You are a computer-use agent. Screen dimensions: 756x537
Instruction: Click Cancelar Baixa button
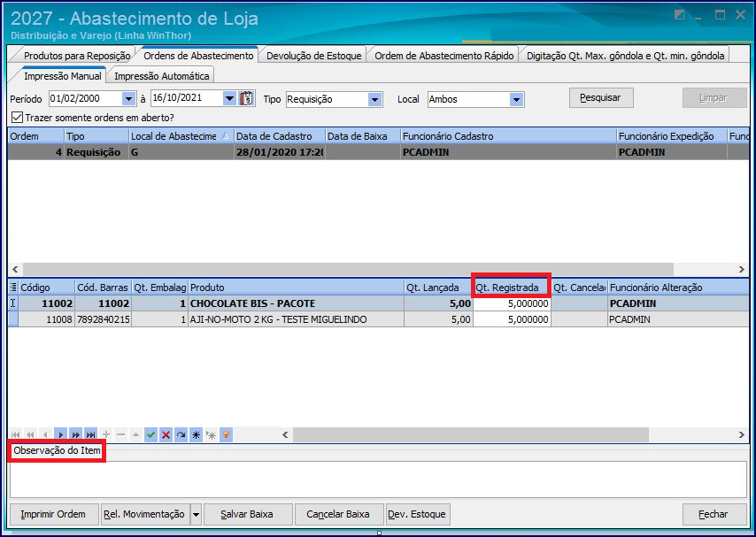click(x=338, y=515)
